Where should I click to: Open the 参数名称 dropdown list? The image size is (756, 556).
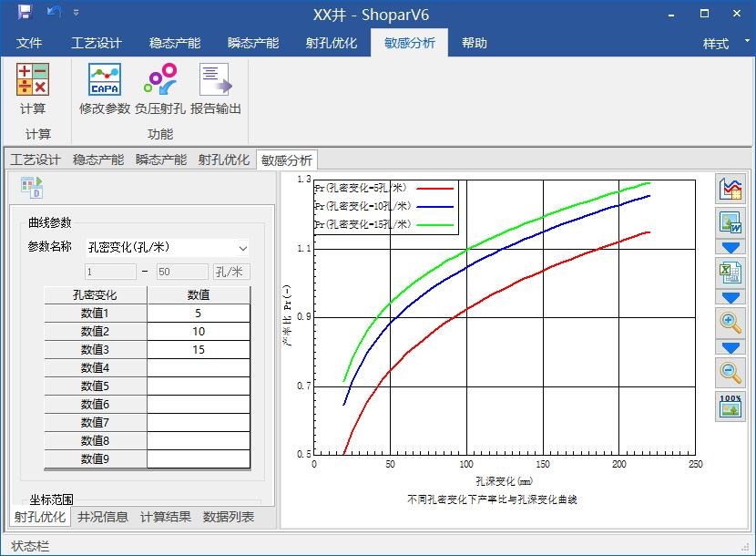[242, 247]
